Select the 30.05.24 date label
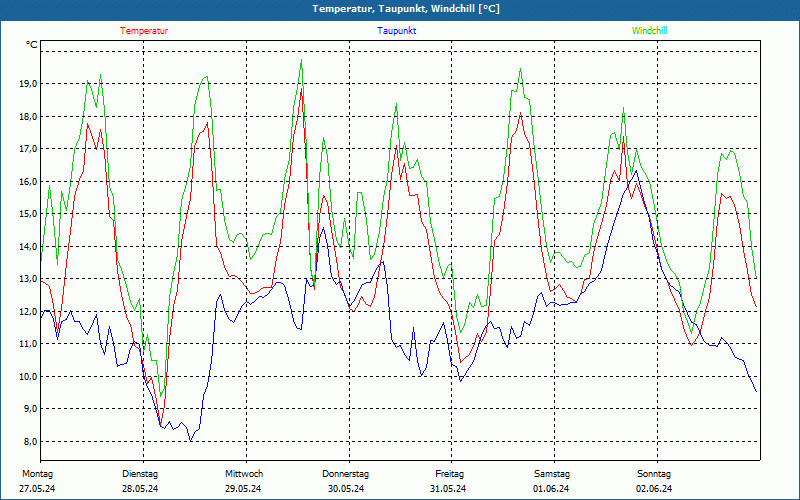 coord(346,489)
